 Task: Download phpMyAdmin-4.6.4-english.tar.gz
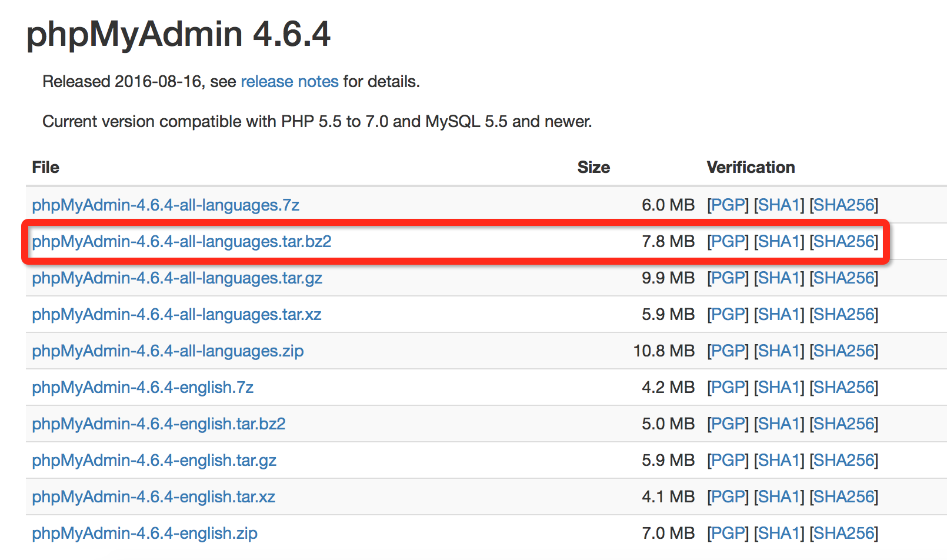[154, 460]
